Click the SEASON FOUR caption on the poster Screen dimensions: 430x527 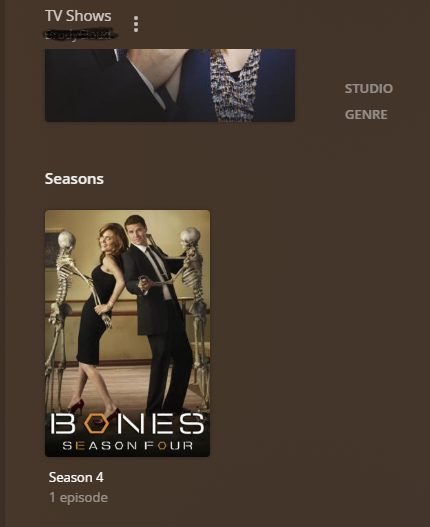[x=127, y=446]
